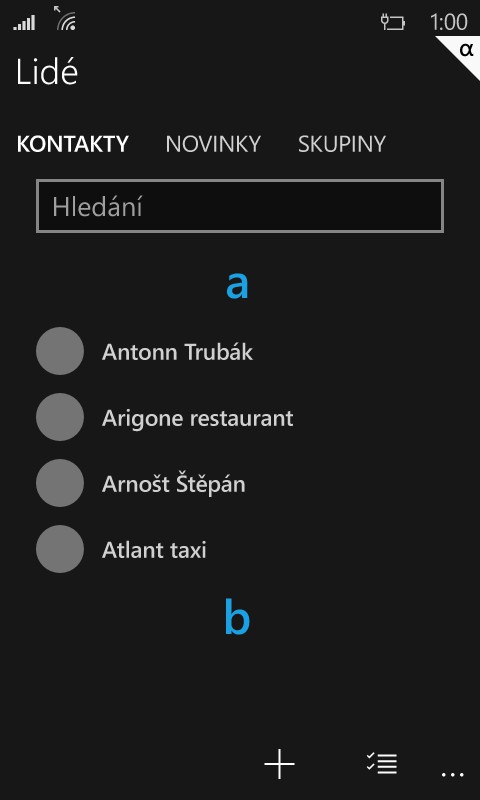Screen dimensions: 480x800
Task: Switch to the SKUPINY tab
Action: [x=342, y=144]
